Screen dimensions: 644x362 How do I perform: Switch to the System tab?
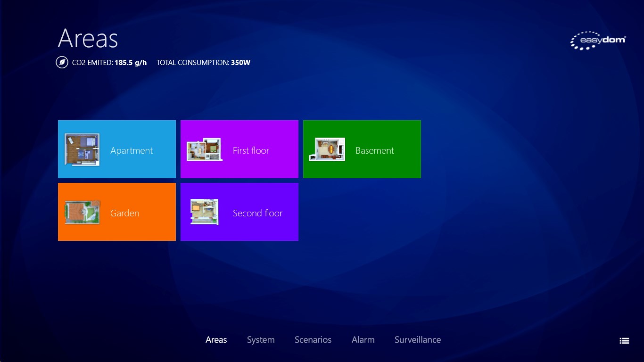coord(261,340)
